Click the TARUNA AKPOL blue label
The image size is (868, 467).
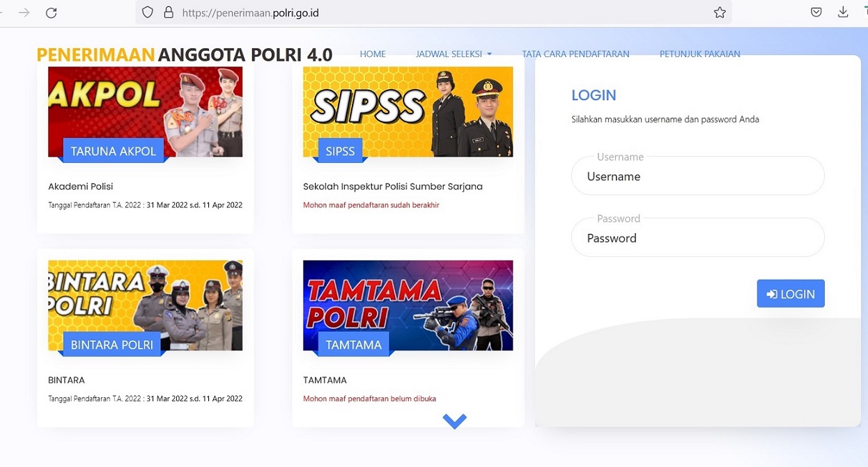coord(114,151)
